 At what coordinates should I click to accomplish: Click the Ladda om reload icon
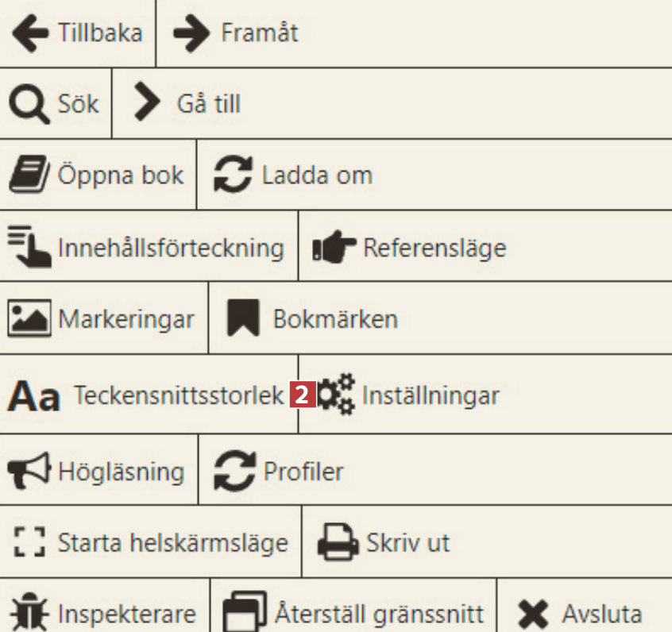click(234, 175)
